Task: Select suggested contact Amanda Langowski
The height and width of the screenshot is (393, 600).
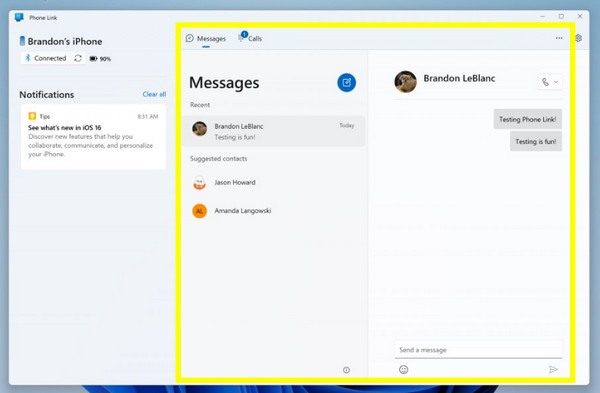Action: (x=273, y=211)
